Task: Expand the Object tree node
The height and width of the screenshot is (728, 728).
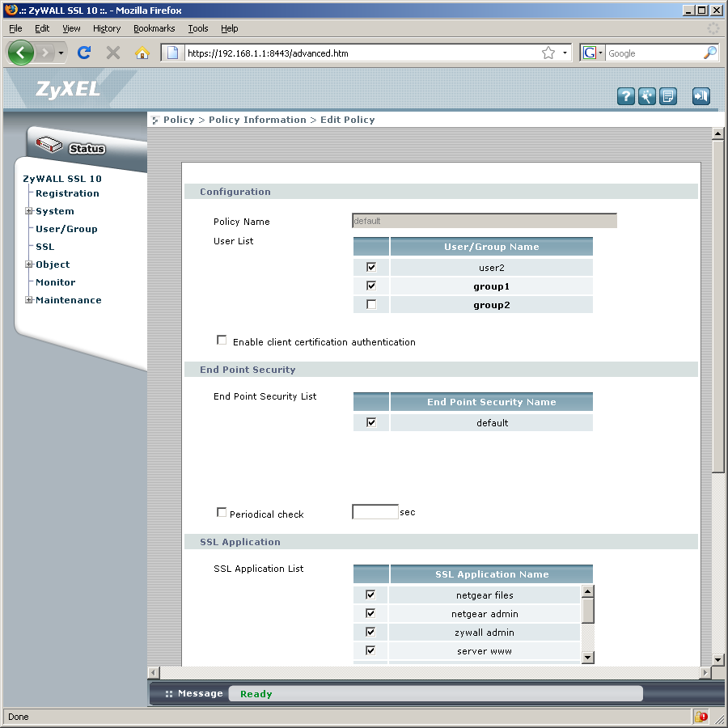Action: point(29,265)
